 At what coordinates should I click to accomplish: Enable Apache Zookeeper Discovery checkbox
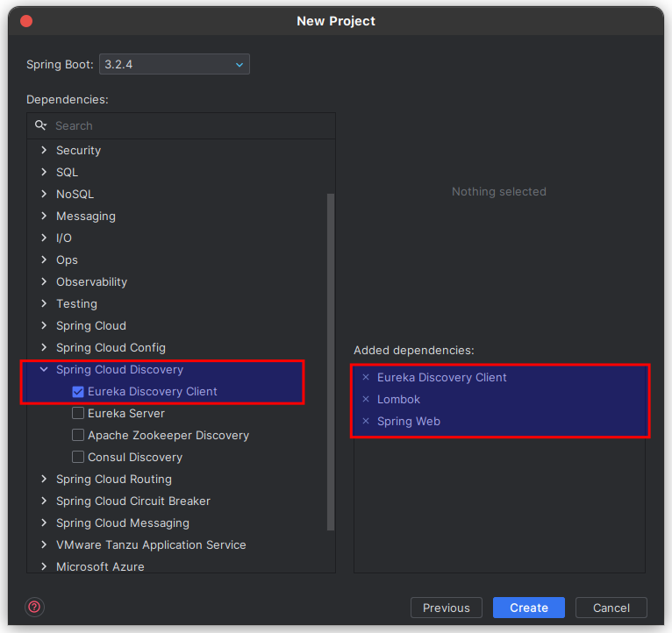[78, 435]
